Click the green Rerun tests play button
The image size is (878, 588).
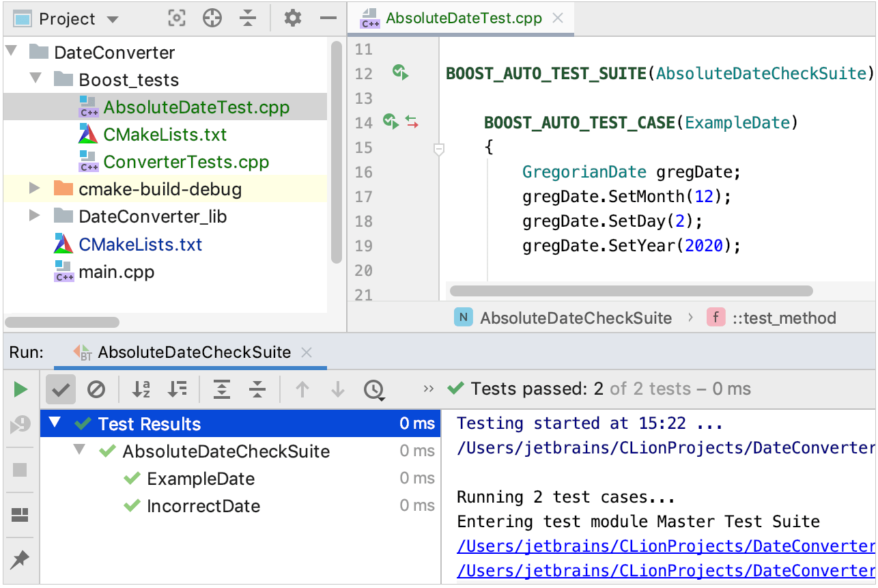click(x=20, y=389)
